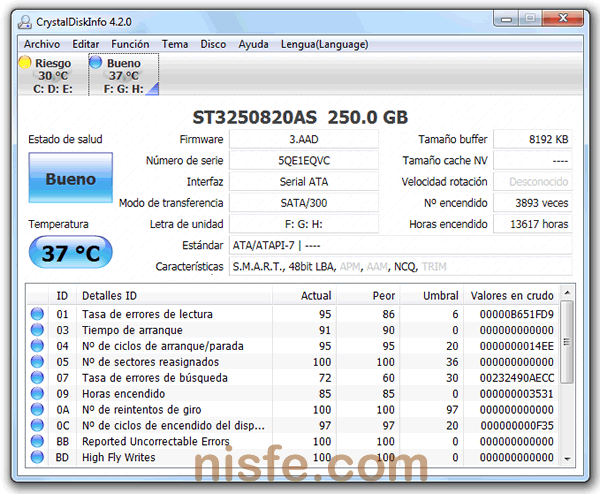Open the Archivo menu
Image resolution: width=600 pixels, height=494 pixels.
point(42,44)
